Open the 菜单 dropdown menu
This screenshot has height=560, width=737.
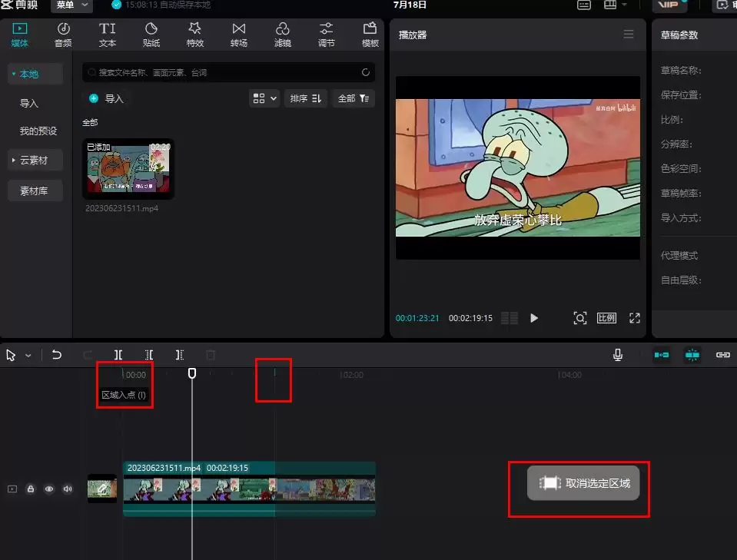click(x=72, y=5)
